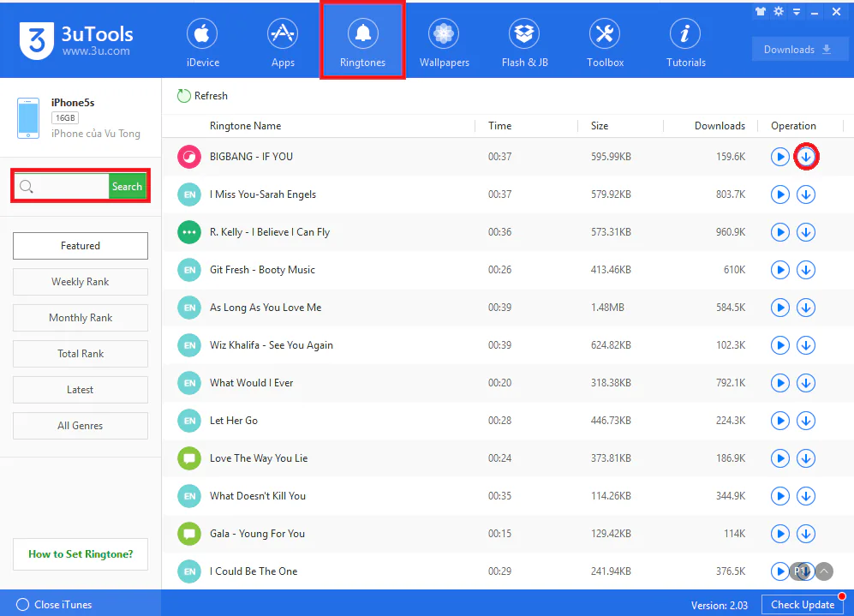Open the Wallpapers section
854x616 pixels.
[444, 43]
